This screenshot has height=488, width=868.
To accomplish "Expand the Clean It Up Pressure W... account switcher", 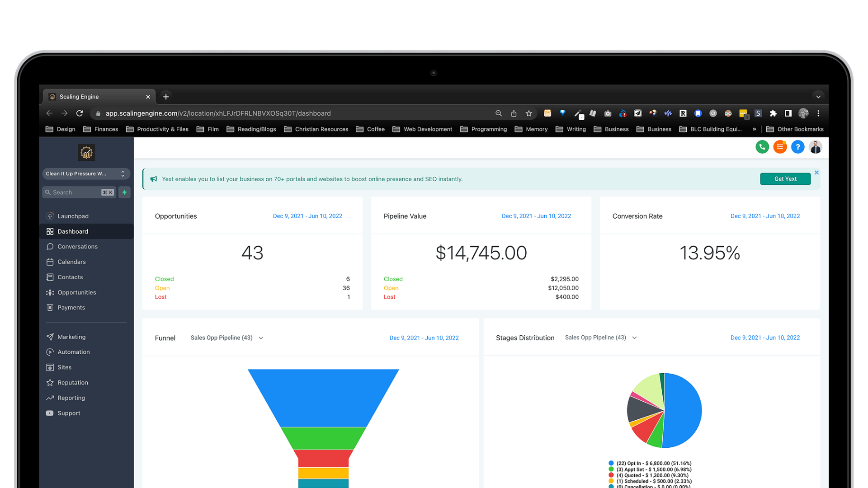I will pos(86,174).
